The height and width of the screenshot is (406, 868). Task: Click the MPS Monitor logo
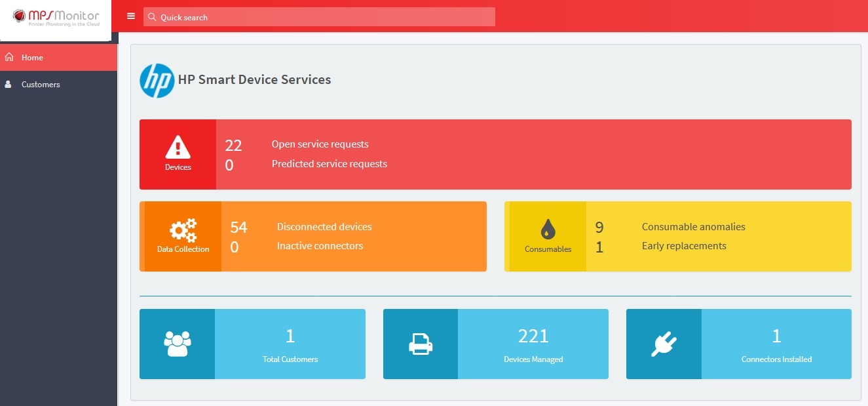56,18
